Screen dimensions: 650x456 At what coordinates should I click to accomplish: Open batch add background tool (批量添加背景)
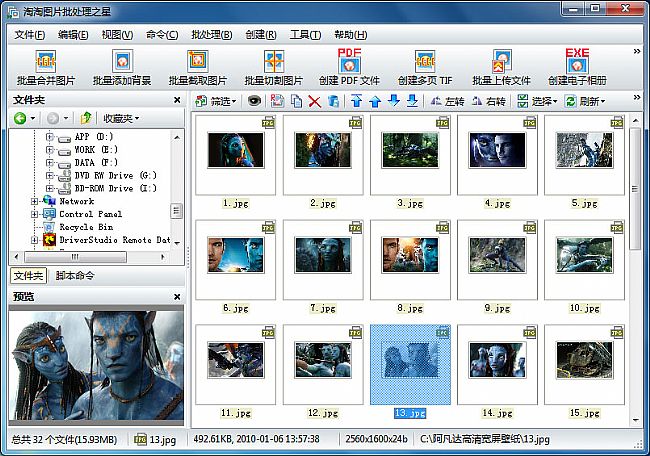(x=122, y=68)
